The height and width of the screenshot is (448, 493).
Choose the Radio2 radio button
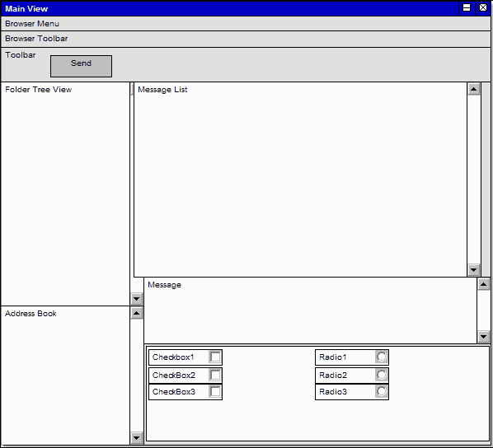click(x=382, y=375)
